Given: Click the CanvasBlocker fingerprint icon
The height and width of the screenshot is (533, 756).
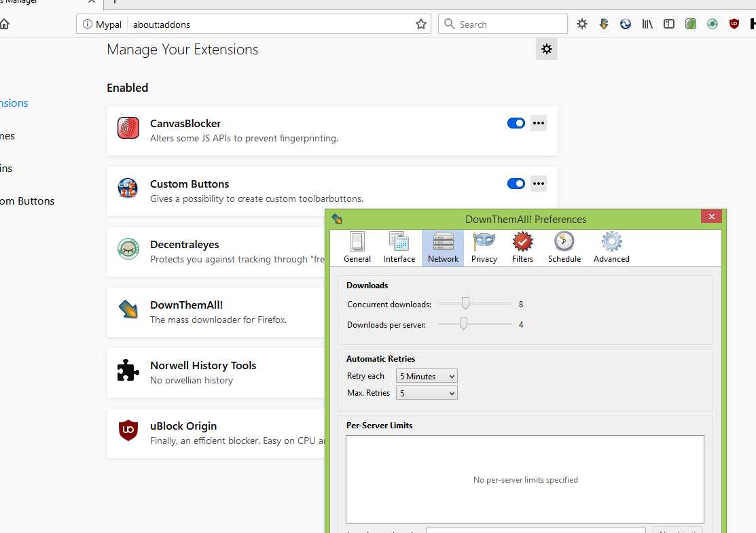Looking at the screenshot, I should pyautogui.click(x=128, y=128).
